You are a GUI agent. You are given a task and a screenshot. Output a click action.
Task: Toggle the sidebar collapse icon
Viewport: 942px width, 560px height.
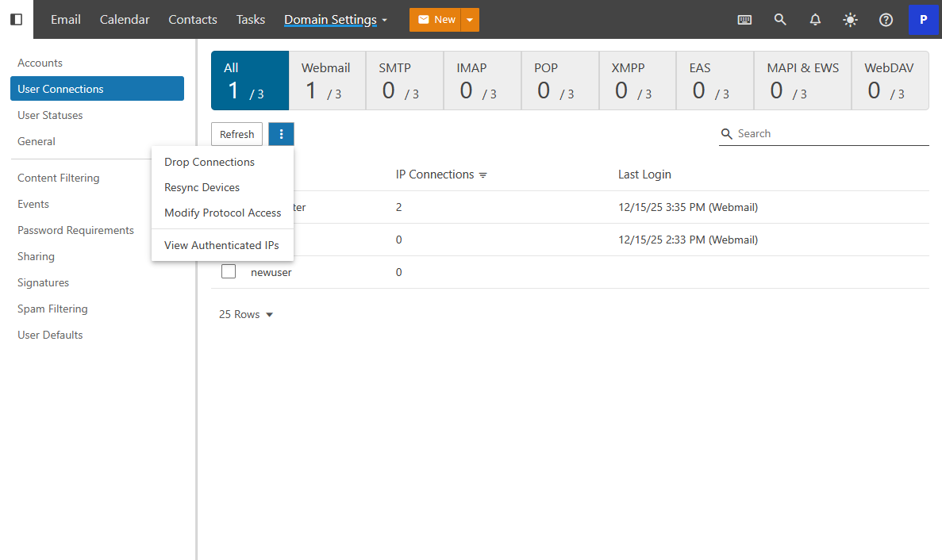click(16, 20)
